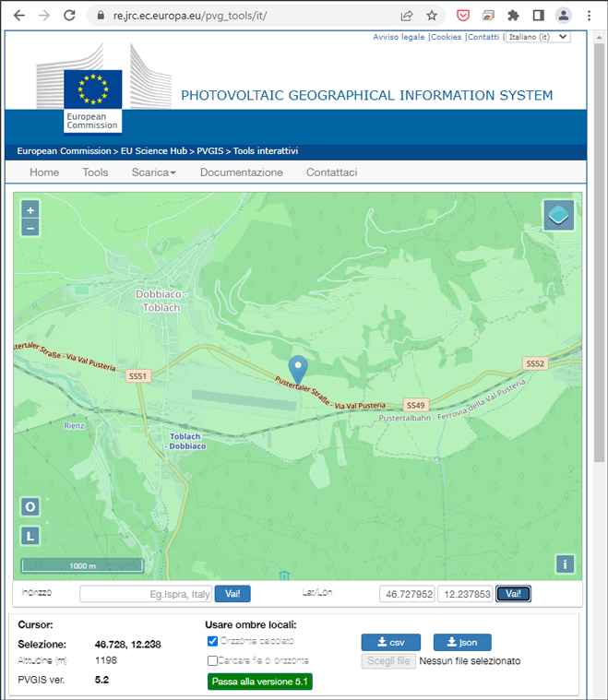Click the Rienz river label on the map

(74, 426)
